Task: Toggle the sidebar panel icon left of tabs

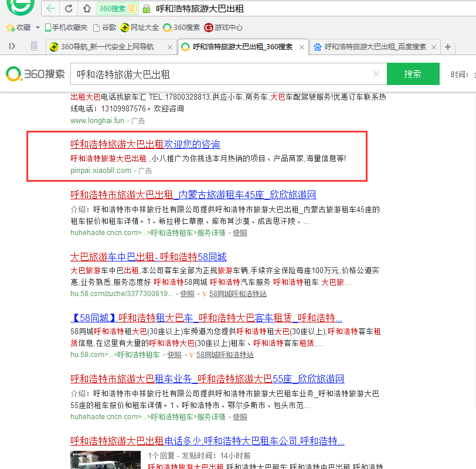Action: [x=12, y=46]
